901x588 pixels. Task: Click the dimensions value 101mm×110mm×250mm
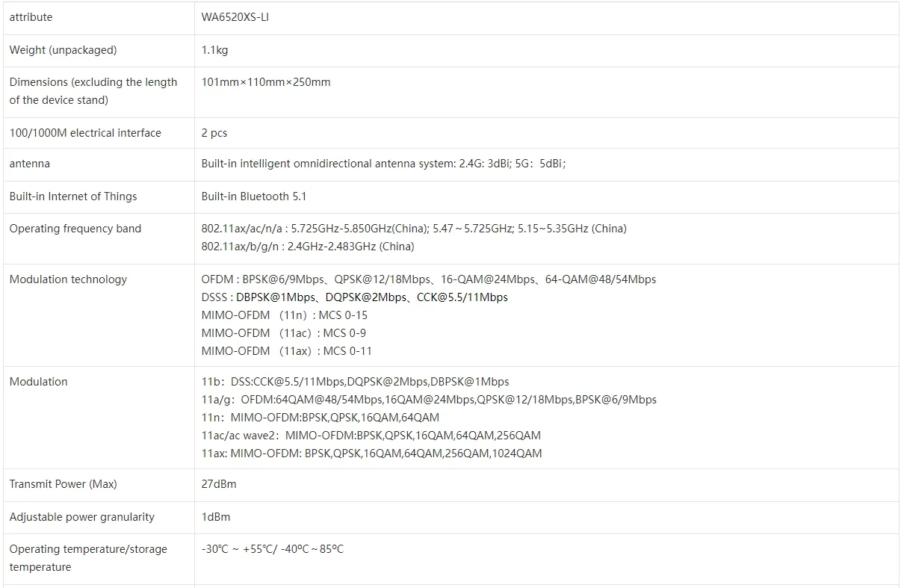click(265, 82)
